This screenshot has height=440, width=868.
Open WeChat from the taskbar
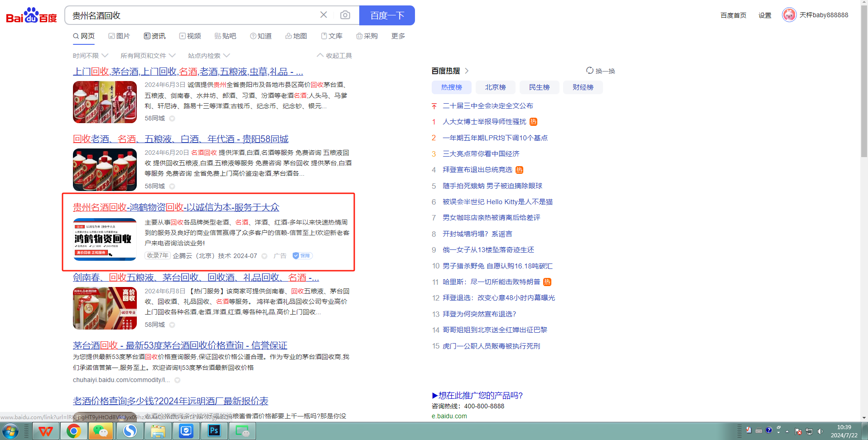[101, 431]
